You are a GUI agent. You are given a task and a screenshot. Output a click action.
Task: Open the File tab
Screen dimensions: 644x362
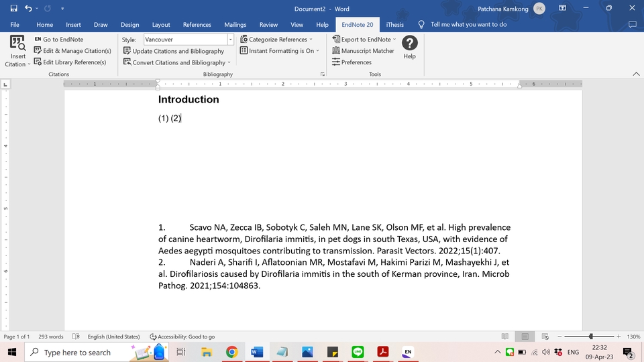click(x=15, y=25)
